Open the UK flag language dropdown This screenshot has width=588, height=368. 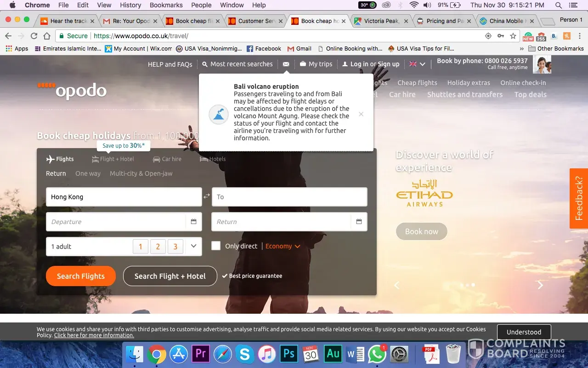click(x=417, y=64)
